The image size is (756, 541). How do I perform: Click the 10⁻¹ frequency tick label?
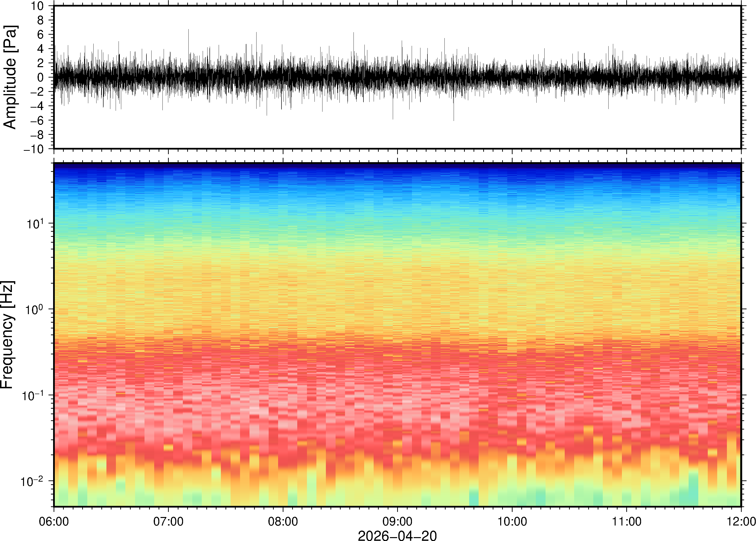(33, 395)
